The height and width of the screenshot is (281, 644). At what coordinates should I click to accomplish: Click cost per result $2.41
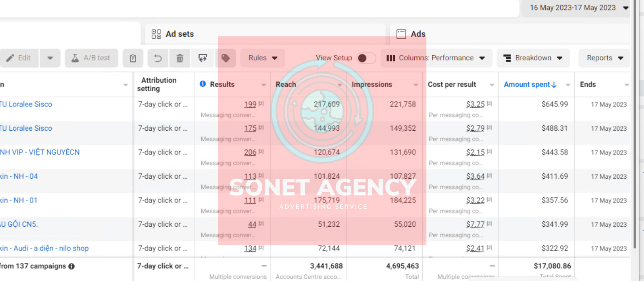click(x=476, y=248)
